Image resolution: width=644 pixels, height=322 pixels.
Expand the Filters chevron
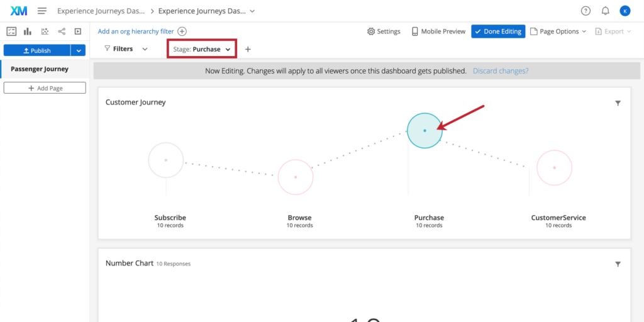point(145,49)
